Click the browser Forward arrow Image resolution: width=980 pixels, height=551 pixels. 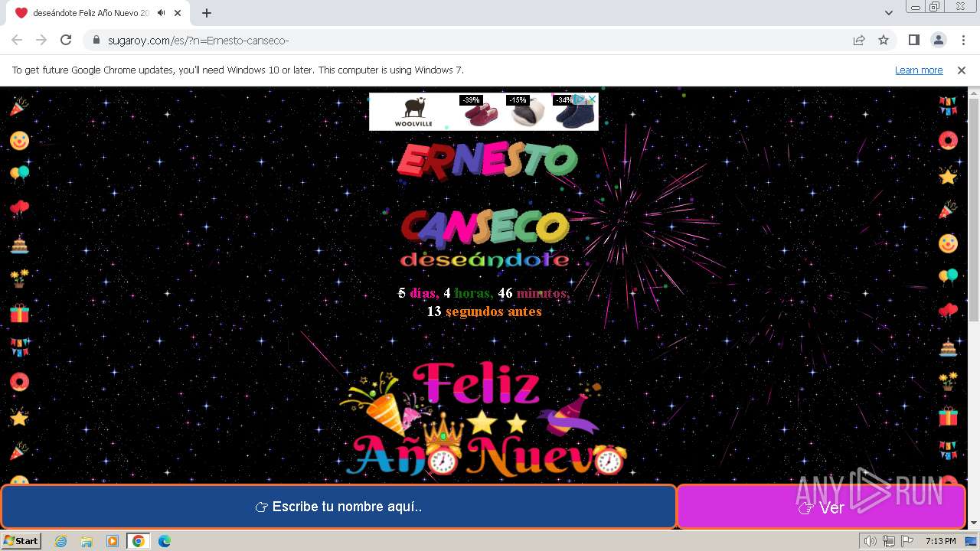click(x=41, y=40)
